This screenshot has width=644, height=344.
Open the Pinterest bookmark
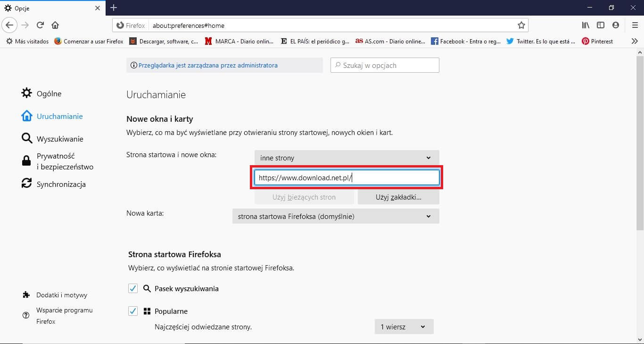click(x=597, y=42)
